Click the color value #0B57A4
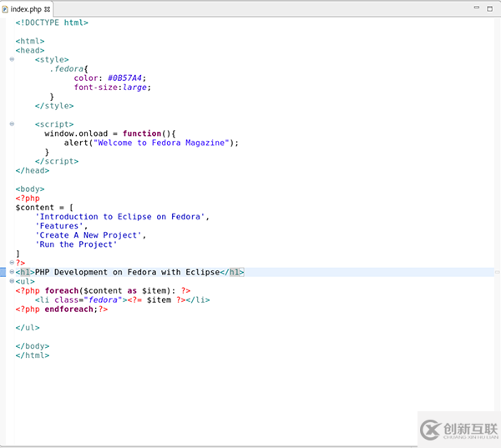Image resolution: width=501 pixels, height=448 pixels. (x=124, y=78)
